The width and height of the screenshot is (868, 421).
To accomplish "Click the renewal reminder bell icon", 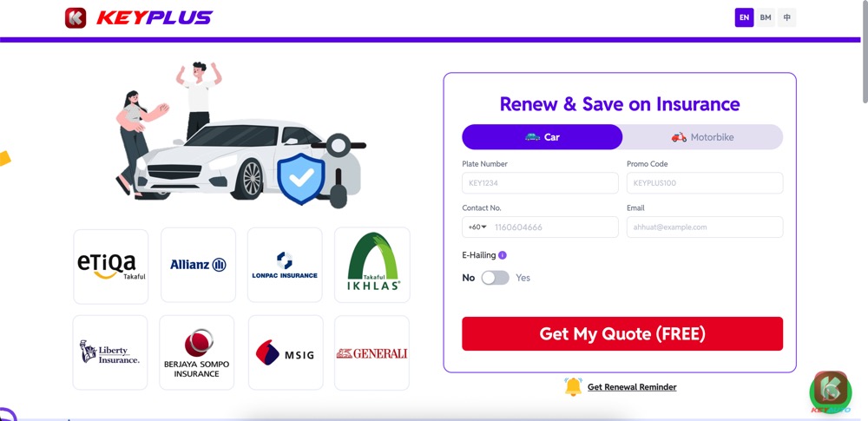I will 574,386.
